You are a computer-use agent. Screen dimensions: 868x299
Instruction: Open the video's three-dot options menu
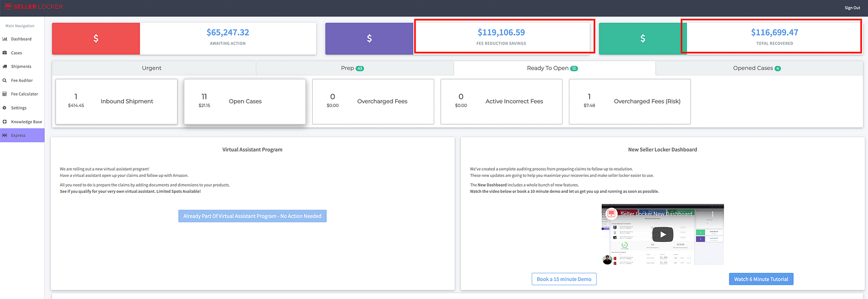click(x=712, y=214)
